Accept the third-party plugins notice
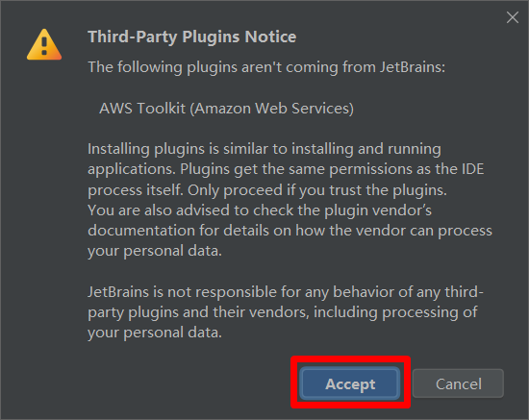529x420 pixels. point(350,383)
